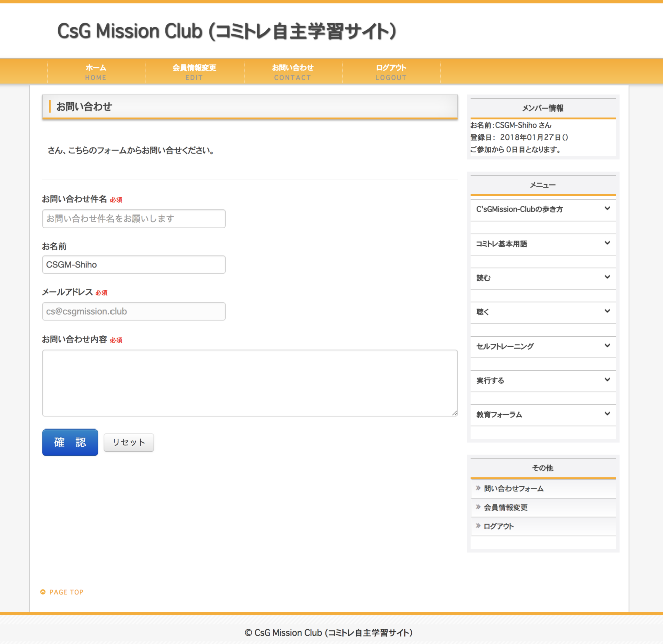Image resolution: width=663 pixels, height=644 pixels.
Task: Click C'sGMission-Clubの歩き方 menu label
Action: click(519, 209)
